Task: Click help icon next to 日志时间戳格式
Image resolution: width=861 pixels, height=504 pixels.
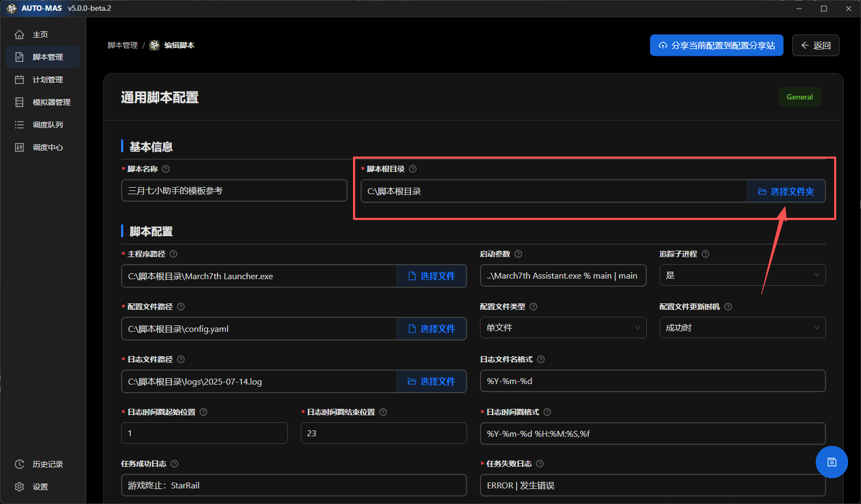Action: coord(547,412)
